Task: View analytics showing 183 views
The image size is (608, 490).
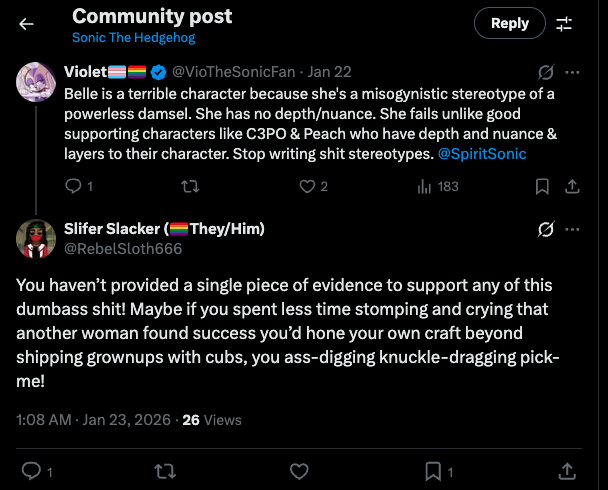Action: pyautogui.click(x=436, y=186)
